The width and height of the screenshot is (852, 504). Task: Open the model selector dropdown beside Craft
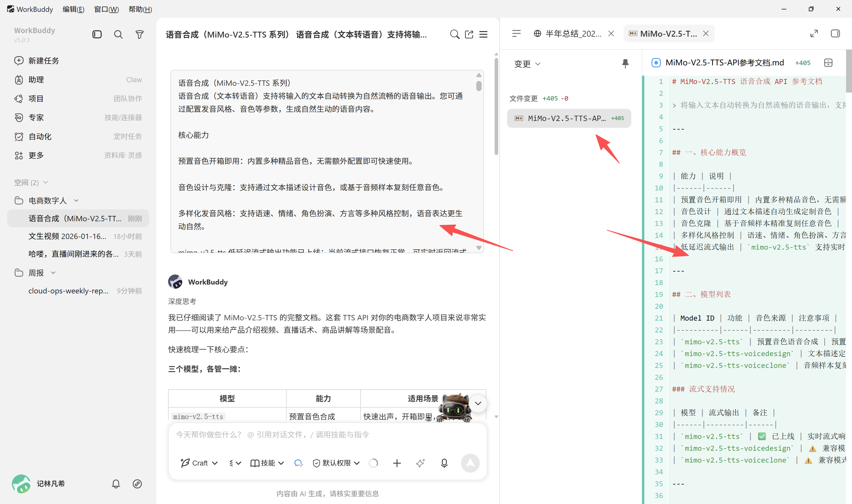coord(235,463)
